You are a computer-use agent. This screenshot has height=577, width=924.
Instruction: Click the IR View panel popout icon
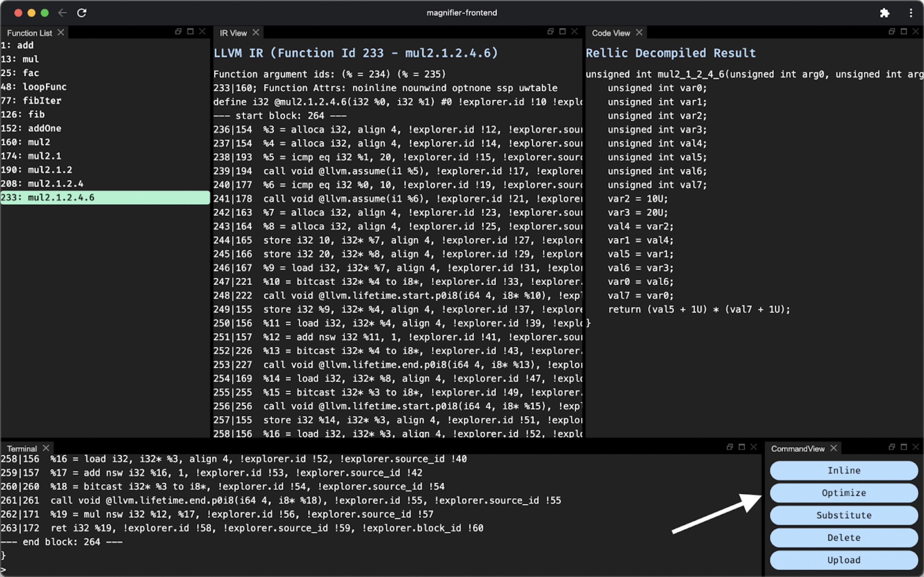coord(550,32)
